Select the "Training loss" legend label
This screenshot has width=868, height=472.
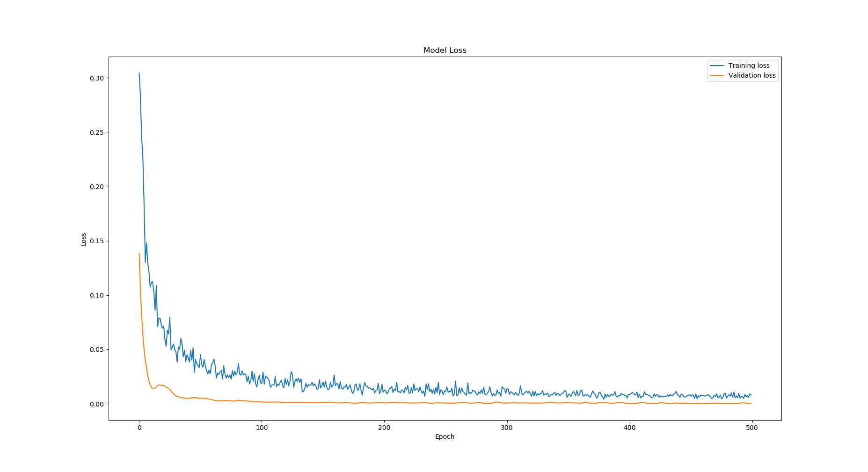click(x=749, y=66)
